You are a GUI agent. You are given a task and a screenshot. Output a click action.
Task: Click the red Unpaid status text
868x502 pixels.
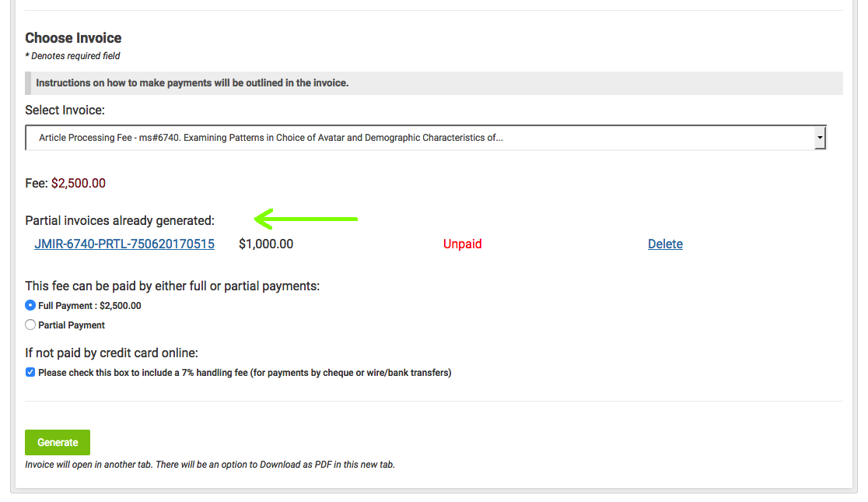[463, 244]
